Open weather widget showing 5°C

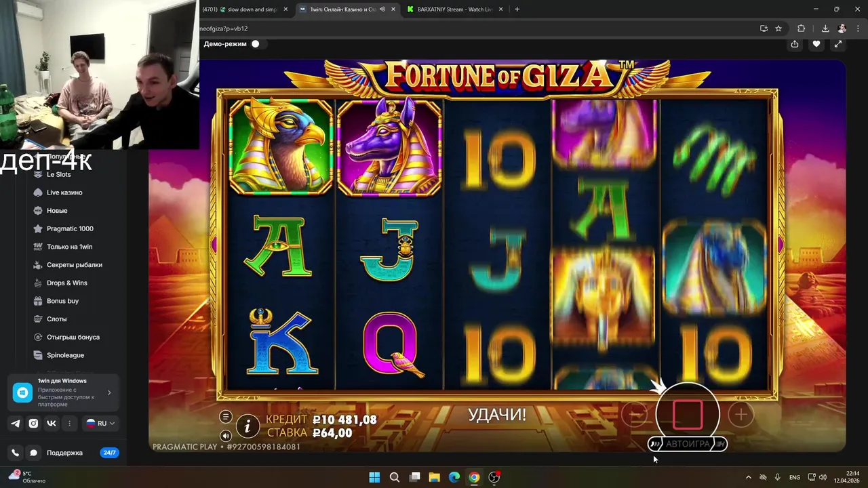point(27,477)
